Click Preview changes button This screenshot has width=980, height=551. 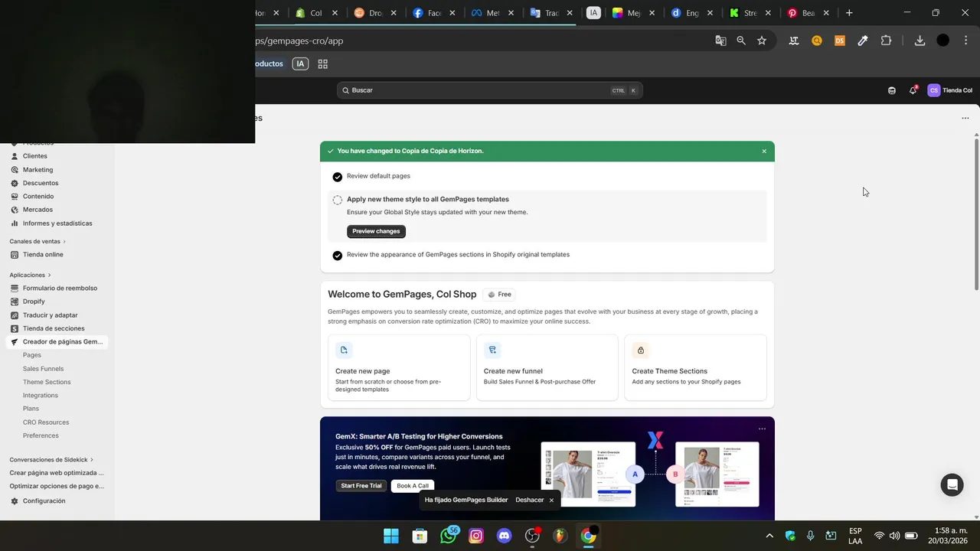tap(376, 231)
